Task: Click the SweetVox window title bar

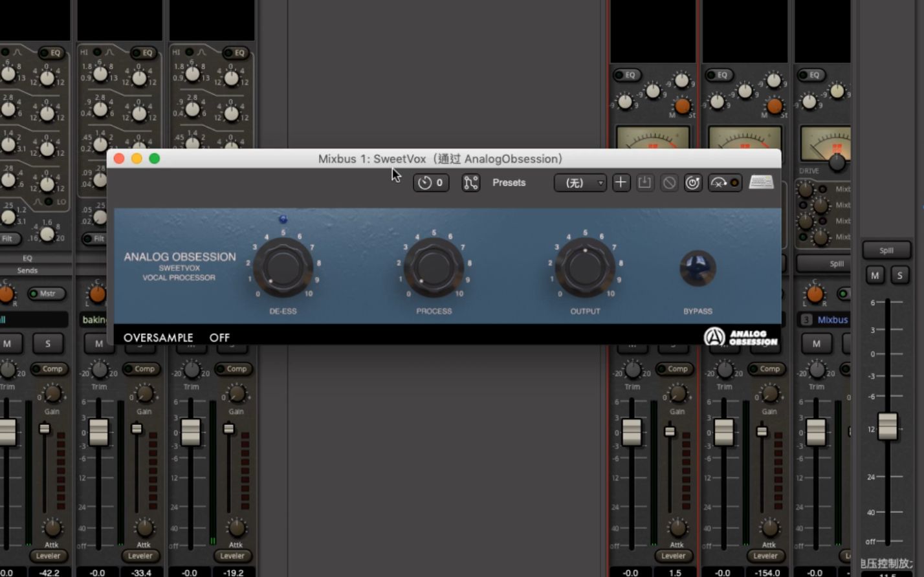Action: coord(444,158)
